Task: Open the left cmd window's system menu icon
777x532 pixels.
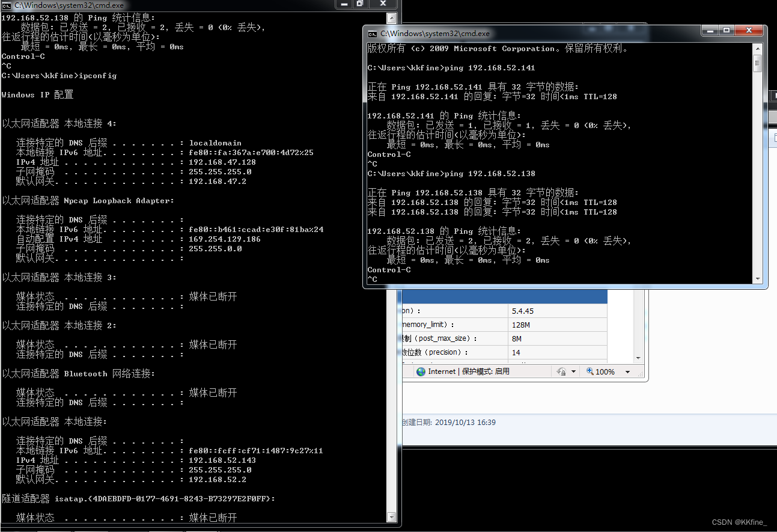Action: coord(7,5)
